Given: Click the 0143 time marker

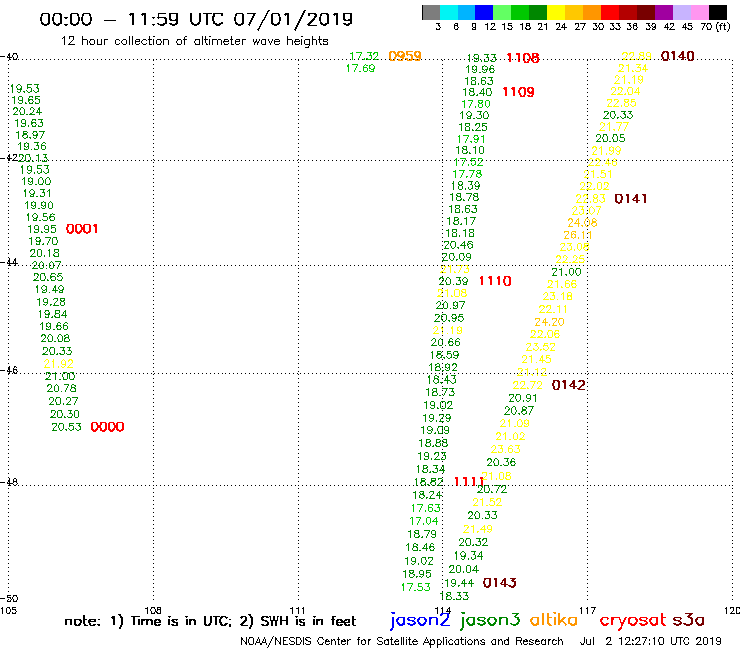Looking at the screenshot, I should pos(499,583).
